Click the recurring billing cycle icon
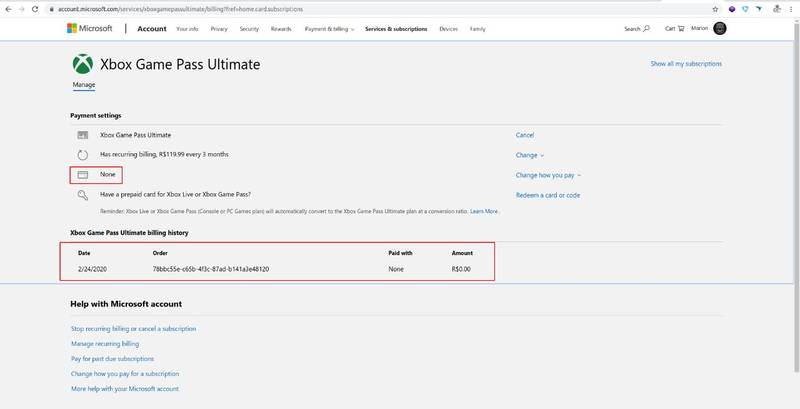This screenshot has width=800, height=409. coord(83,155)
